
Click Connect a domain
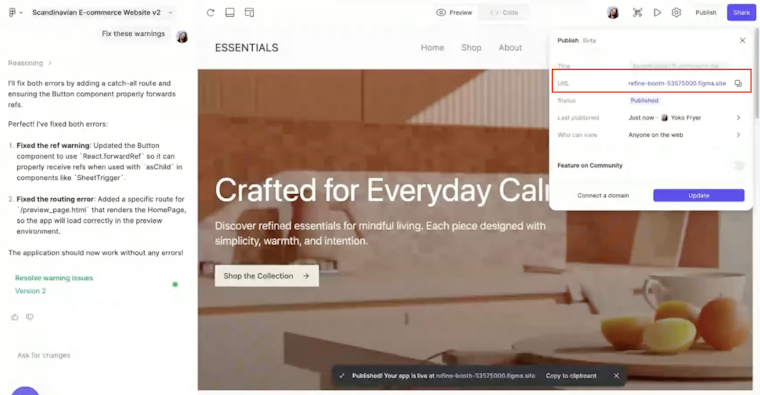(603, 196)
